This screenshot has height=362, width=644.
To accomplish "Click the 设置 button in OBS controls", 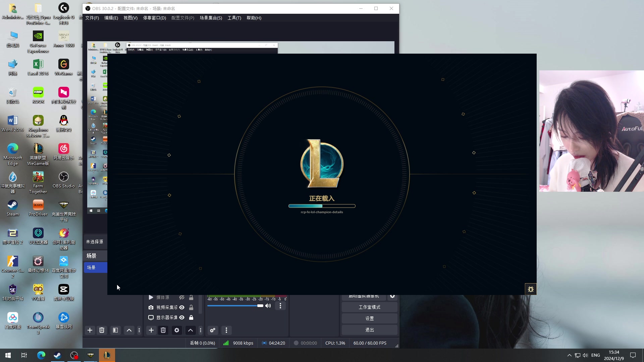I will [x=370, y=318].
